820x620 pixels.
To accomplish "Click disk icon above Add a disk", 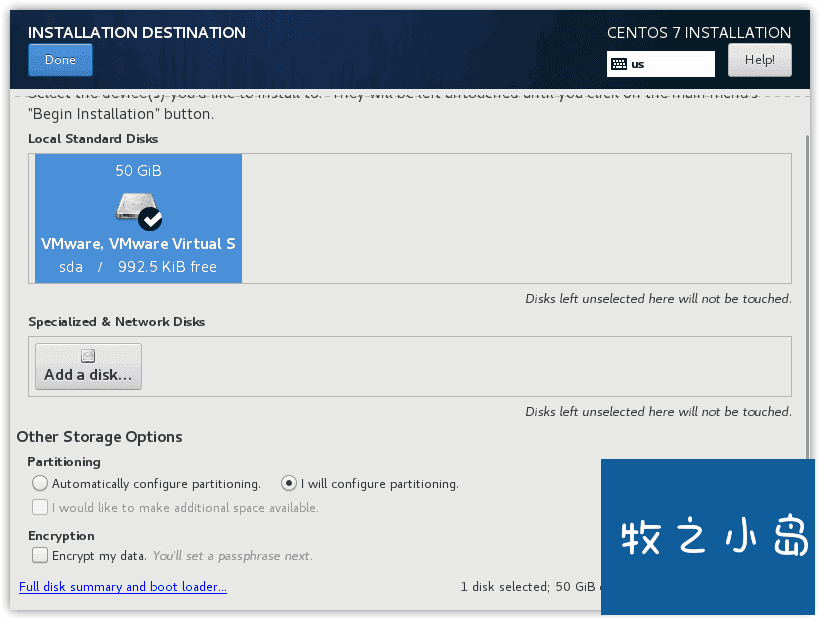I will pyautogui.click(x=88, y=356).
